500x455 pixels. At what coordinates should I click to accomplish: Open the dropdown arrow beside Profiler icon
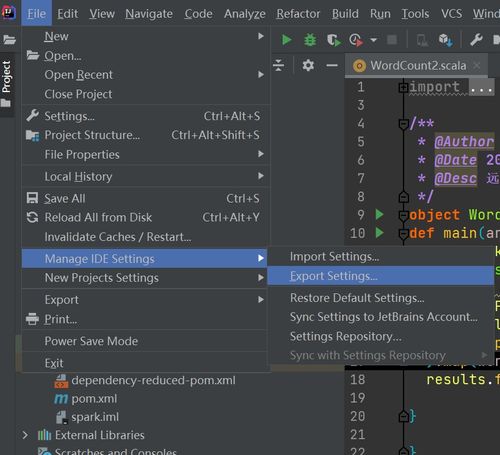click(374, 40)
